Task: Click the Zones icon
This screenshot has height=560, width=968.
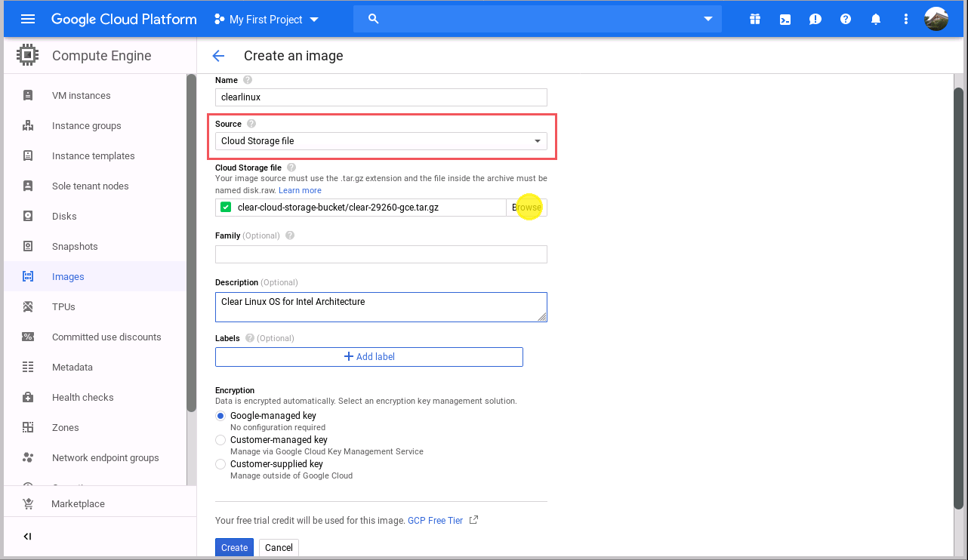Action: (28, 427)
